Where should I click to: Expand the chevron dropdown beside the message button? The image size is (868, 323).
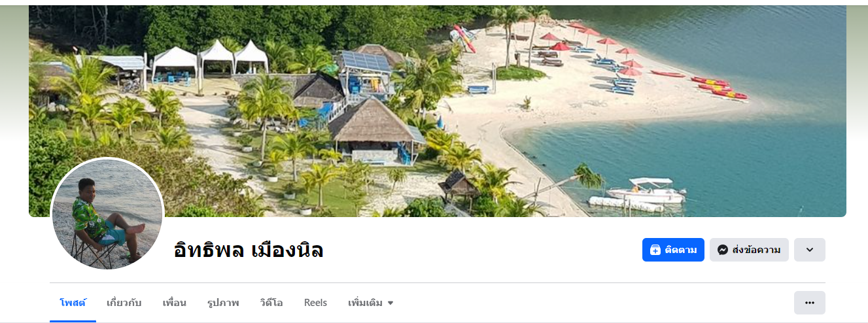[x=810, y=250]
